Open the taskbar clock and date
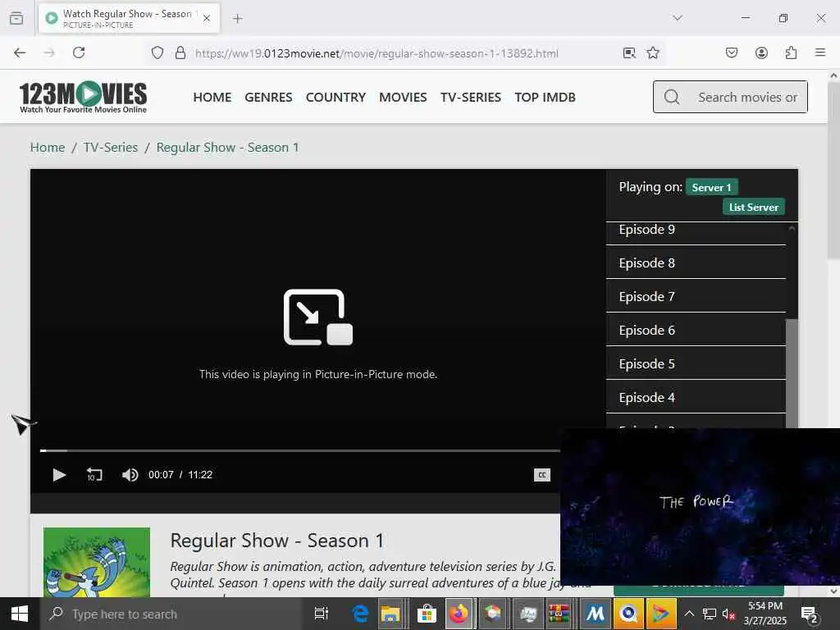Screen dimensions: 840x630 pyautogui.click(x=765, y=614)
